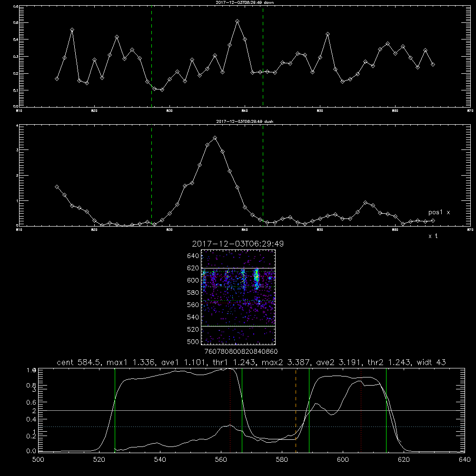
Task: Click red dotted line near 606 in profile plot
Action: point(361,410)
